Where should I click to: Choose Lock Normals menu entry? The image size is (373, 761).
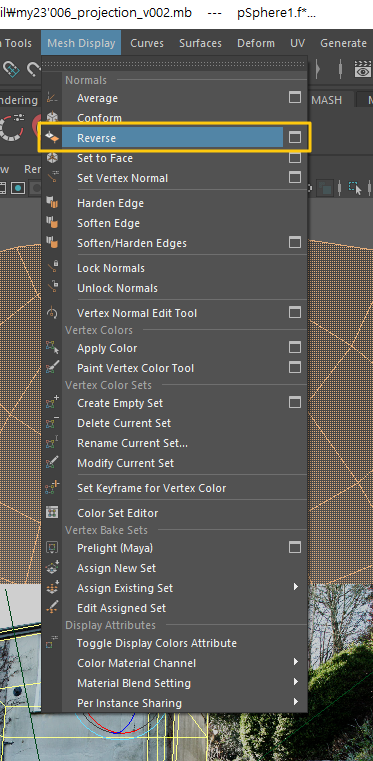click(x=111, y=268)
